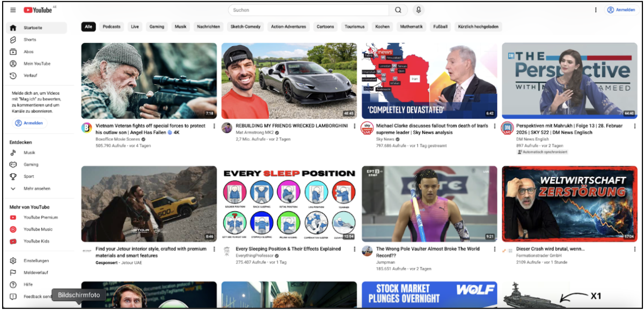Open Startseite in the sidebar
Screen dimensions: 644x310
[x=36, y=28]
